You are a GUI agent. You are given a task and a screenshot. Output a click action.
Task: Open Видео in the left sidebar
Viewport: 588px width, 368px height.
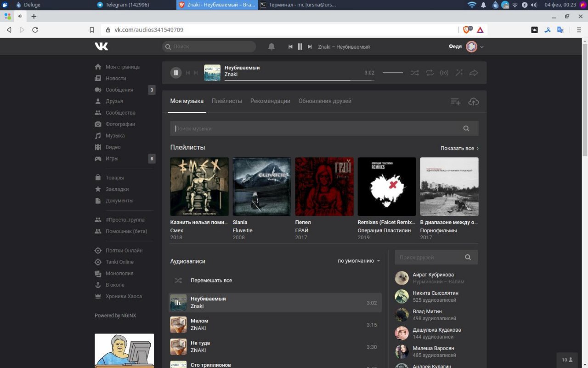pos(113,147)
